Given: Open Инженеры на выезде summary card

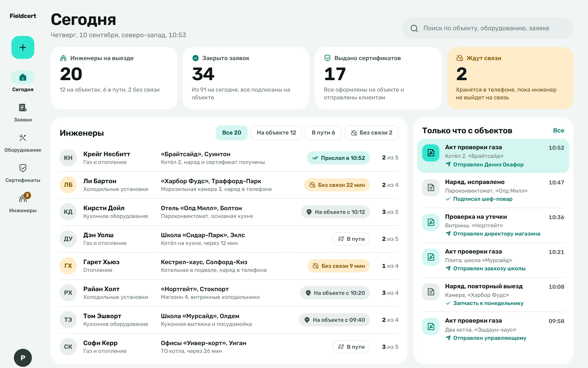Looking at the screenshot, I should tap(114, 78).
